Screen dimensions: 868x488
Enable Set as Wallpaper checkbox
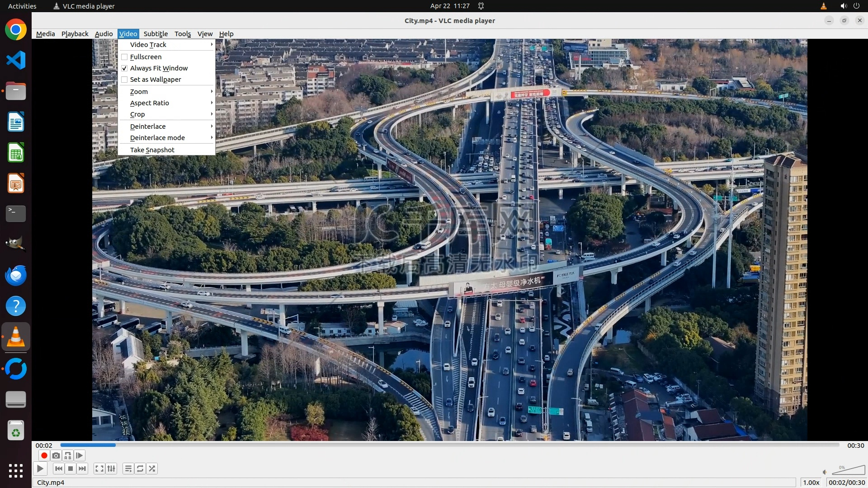coord(155,80)
